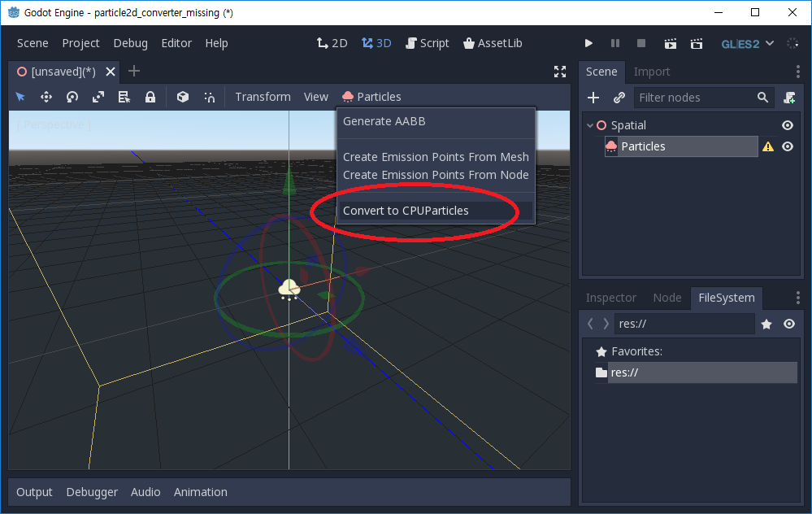This screenshot has height=514, width=812.
Task: Enable local space snapping icon
Action: click(181, 97)
